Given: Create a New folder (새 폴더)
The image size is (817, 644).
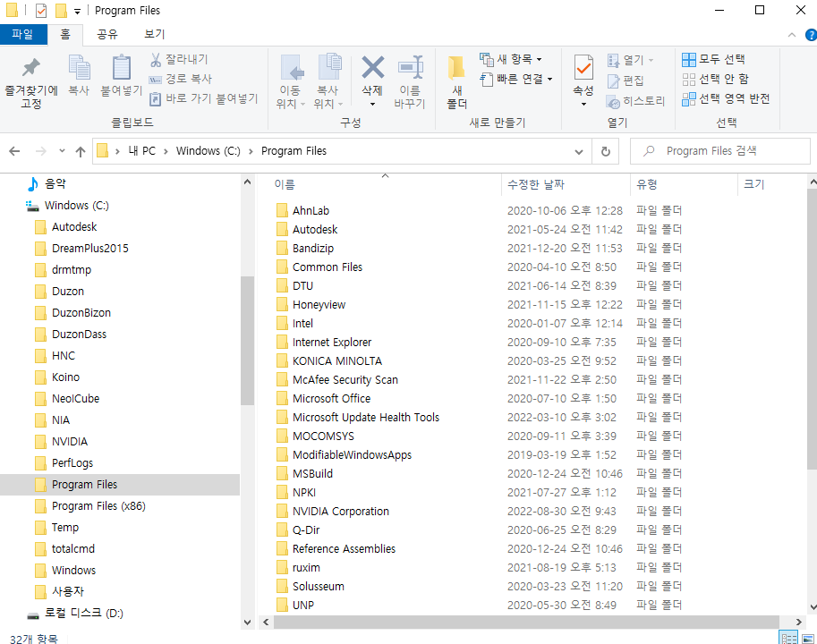Looking at the screenshot, I should [x=457, y=82].
